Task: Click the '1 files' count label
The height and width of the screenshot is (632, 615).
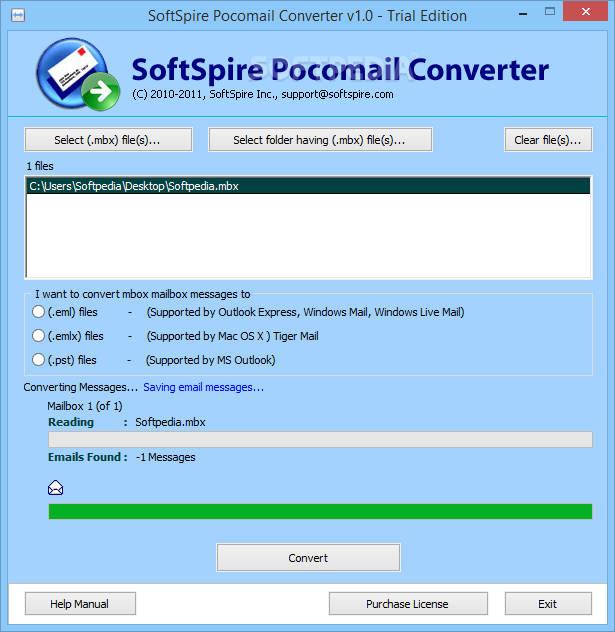Action: tap(40, 166)
